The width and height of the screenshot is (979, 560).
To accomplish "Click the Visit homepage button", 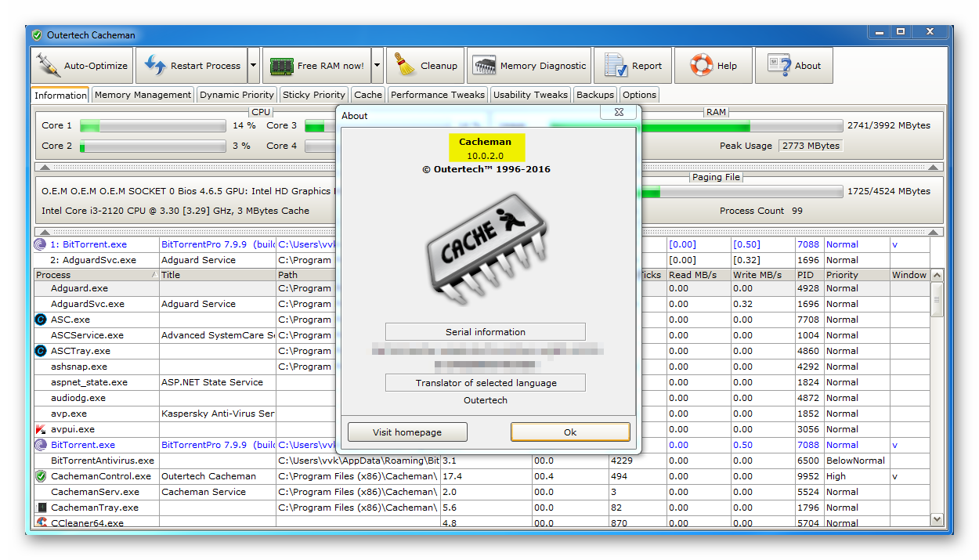I will pyautogui.click(x=407, y=432).
